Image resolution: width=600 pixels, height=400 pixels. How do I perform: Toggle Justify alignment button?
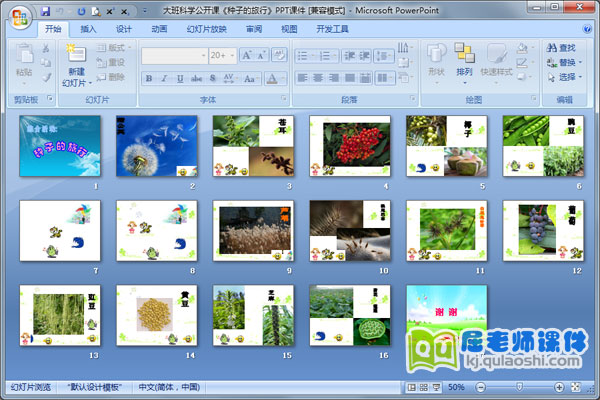[349, 78]
